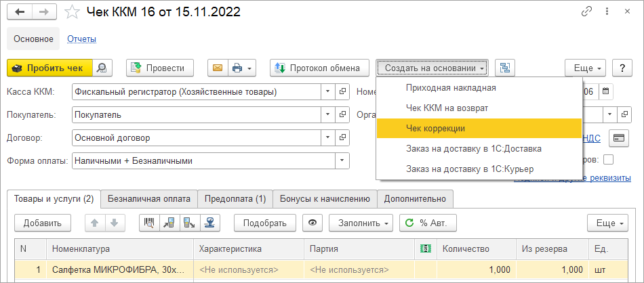Click the barcode scan icon in table toolbar
Viewport: 644px width, 283px height.
click(x=148, y=223)
